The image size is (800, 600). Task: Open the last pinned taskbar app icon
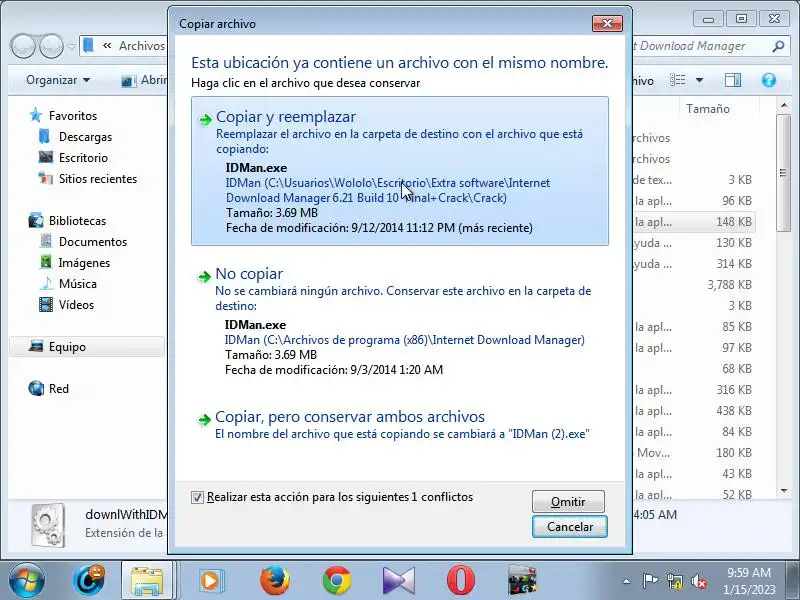[522, 581]
